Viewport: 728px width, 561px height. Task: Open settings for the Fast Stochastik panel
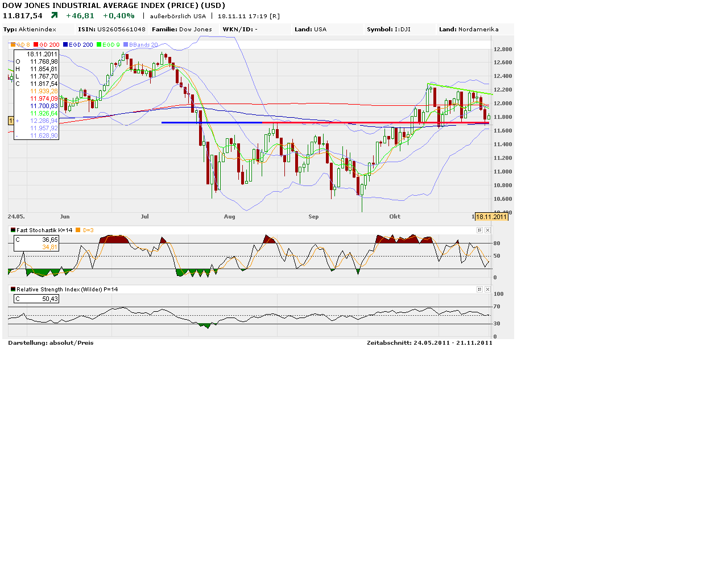coord(479,230)
